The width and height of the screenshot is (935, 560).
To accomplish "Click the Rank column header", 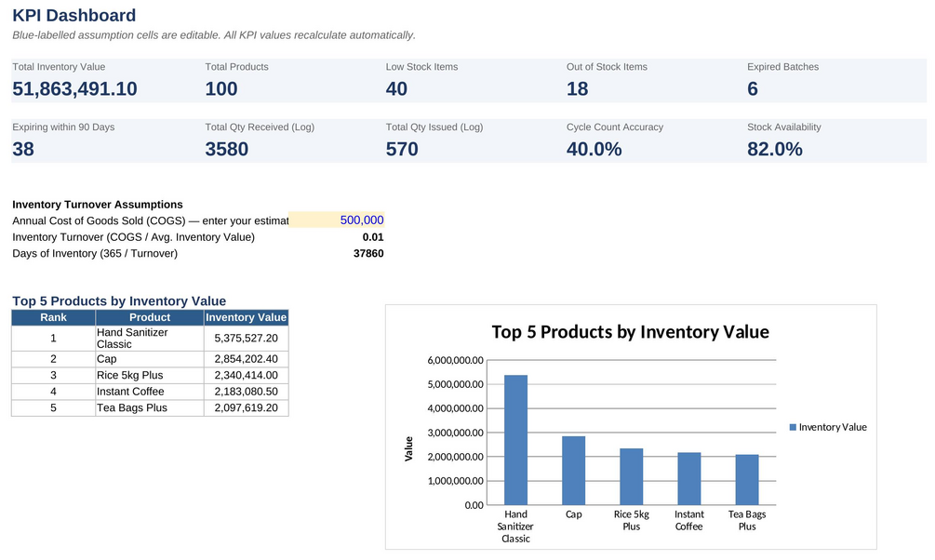I will pos(53,317).
